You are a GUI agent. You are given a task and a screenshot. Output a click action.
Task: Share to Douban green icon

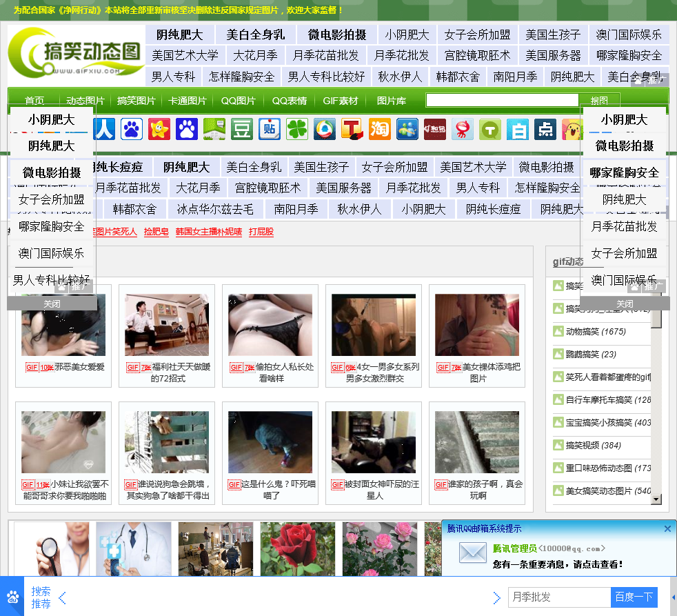click(x=242, y=129)
